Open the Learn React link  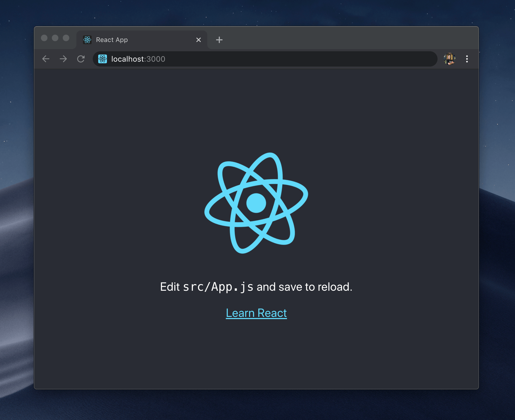tap(256, 313)
